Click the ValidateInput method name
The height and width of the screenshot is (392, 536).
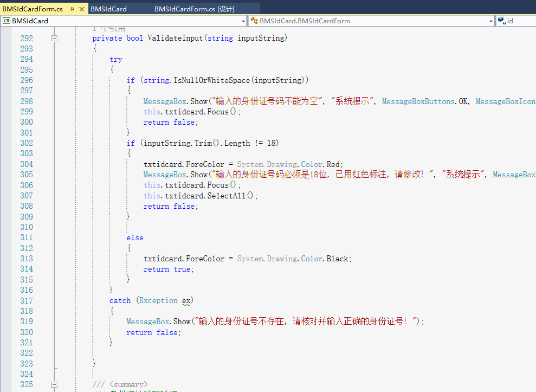pos(176,38)
